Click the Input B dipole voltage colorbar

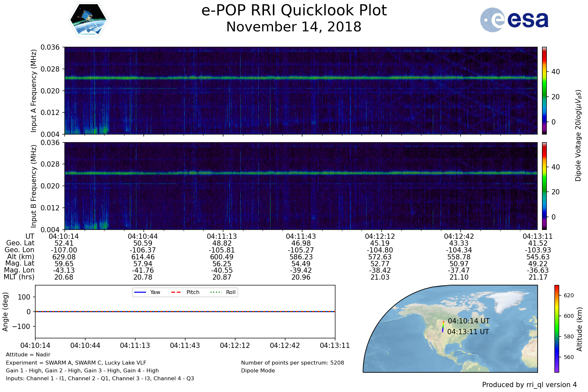(544, 186)
